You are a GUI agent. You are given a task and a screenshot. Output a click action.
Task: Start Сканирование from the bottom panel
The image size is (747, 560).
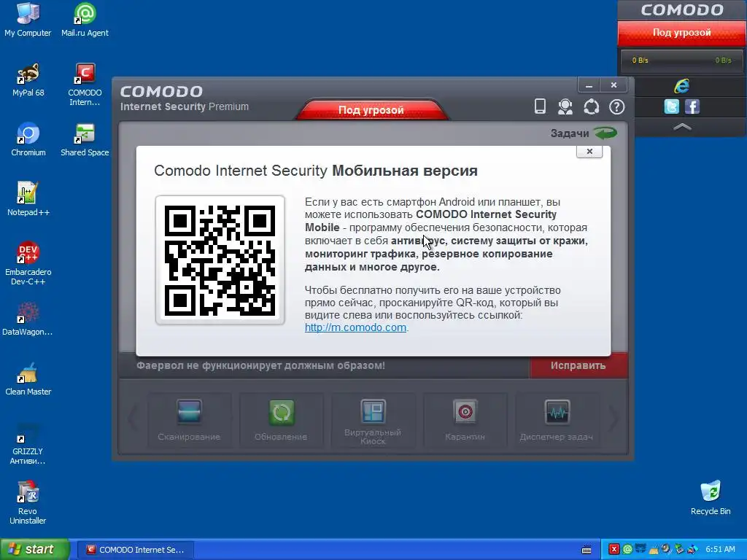tap(189, 419)
